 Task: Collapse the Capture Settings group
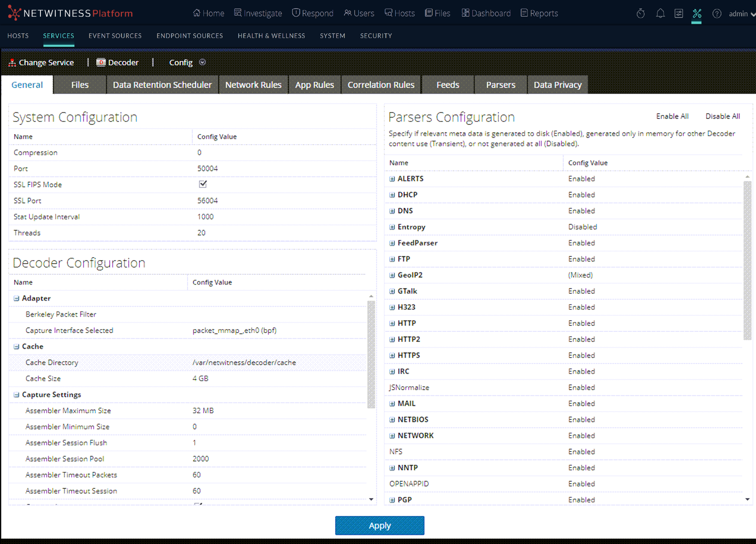point(16,394)
